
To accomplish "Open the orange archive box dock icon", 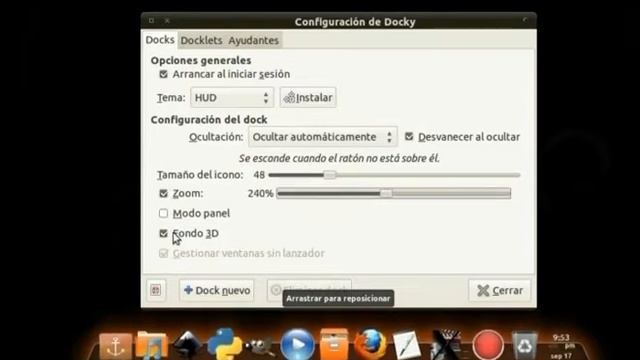I will tap(334, 344).
